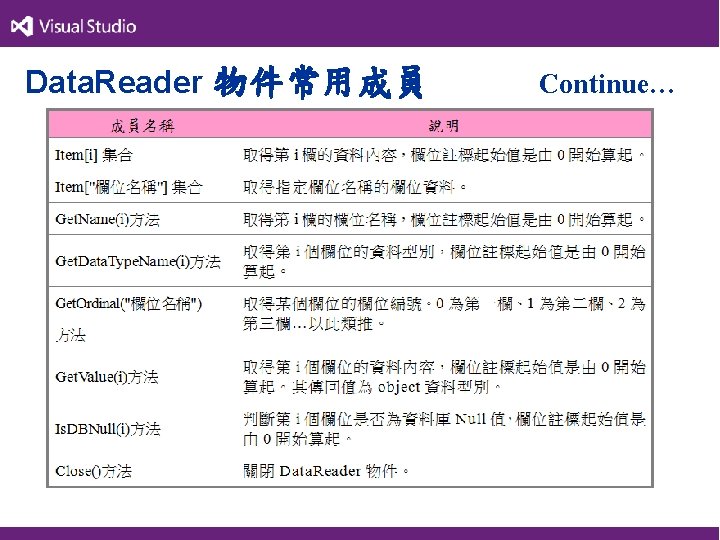This screenshot has width=720, height=540.
Task: Click the description '取得指定欄位名稱的欄位資料。'
Action: 355,187
